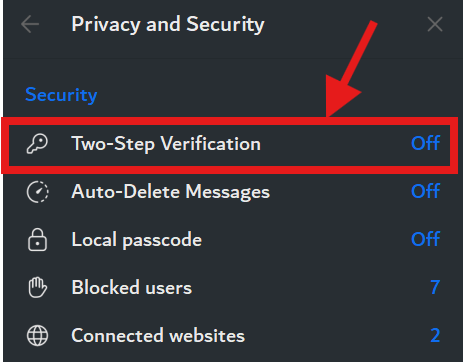
Task: Click the Off status for Two-Step Verification
Action: coord(426,143)
